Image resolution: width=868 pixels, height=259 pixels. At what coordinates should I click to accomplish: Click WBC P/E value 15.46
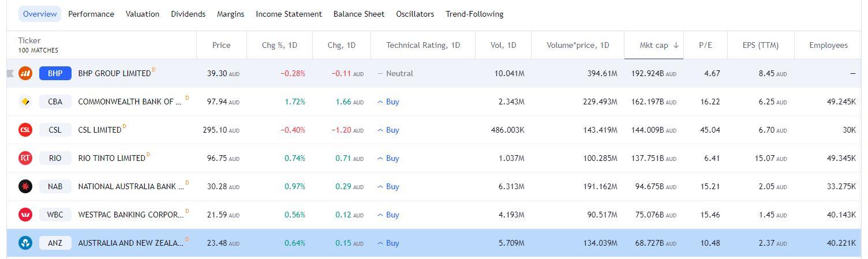(x=710, y=215)
